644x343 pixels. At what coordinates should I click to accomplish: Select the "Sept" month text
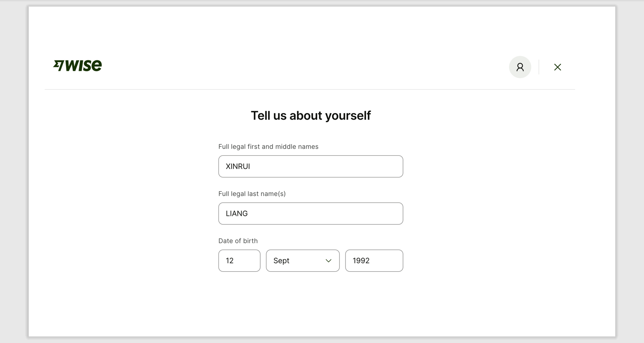[281, 261]
